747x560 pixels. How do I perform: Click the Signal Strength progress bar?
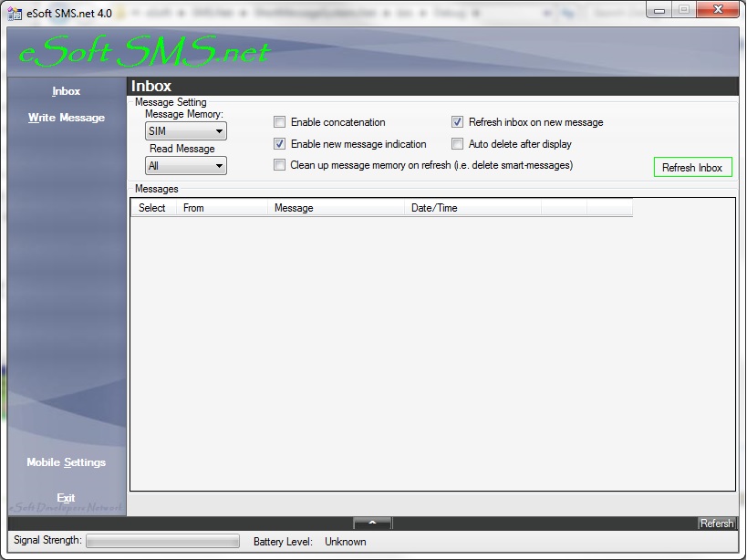(163, 541)
